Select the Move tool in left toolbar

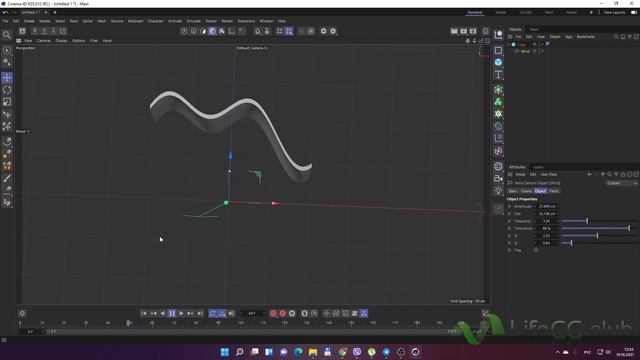tap(7, 78)
